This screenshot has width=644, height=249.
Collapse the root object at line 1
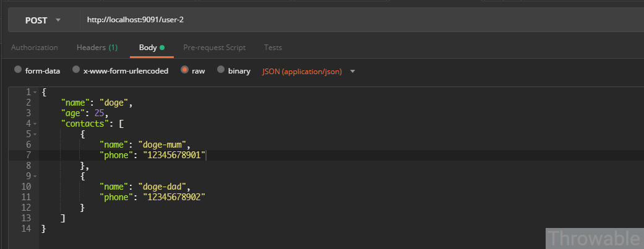point(35,92)
